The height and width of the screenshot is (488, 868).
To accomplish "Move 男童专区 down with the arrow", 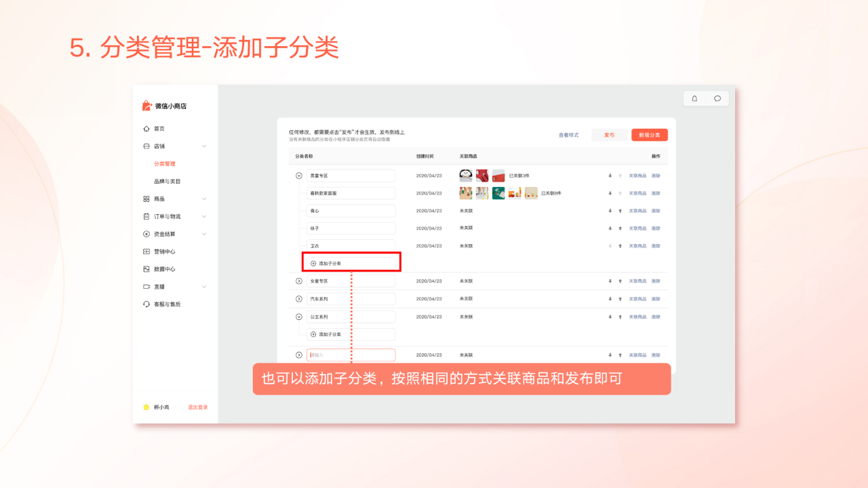I will pos(610,176).
